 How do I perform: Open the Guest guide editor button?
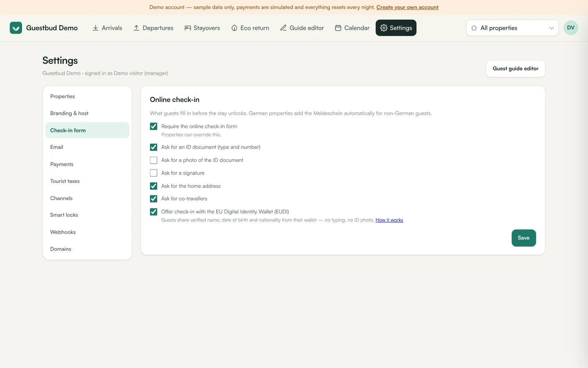click(x=516, y=68)
